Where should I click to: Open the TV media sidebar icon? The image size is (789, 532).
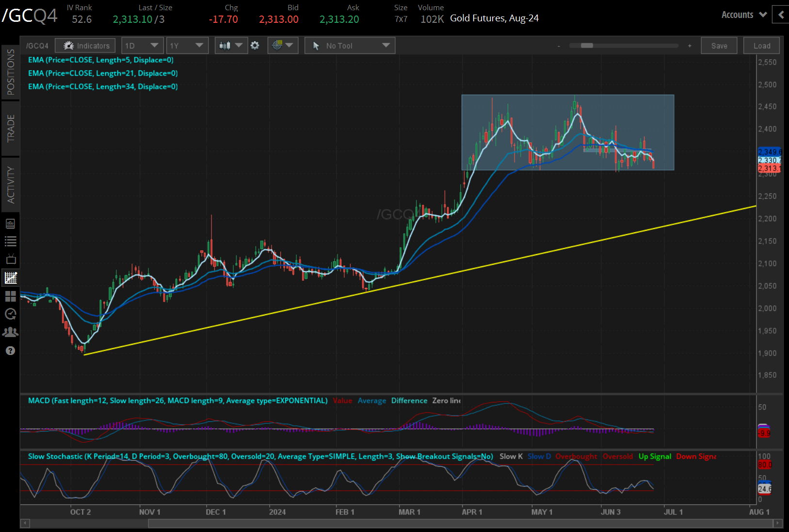[10, 259]
